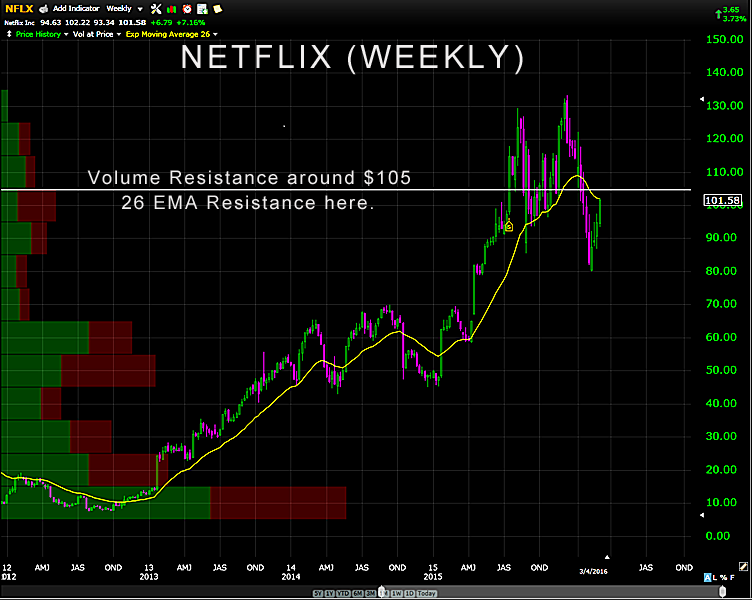Screen dimensions: 752x600
Task: Expand the Weekly interval dropdown
Action: click(125, 9)
